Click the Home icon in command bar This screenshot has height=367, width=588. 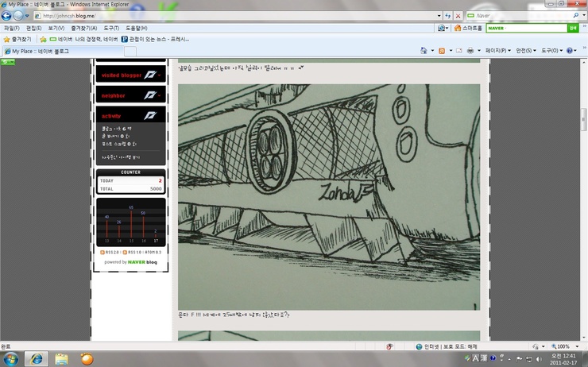tap(422, 51)
